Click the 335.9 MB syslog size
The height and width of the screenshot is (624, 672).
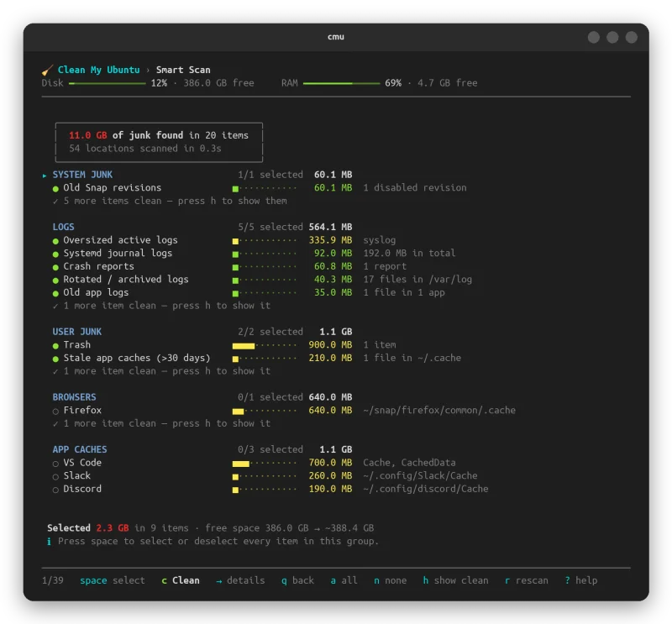tap(330, 240)
